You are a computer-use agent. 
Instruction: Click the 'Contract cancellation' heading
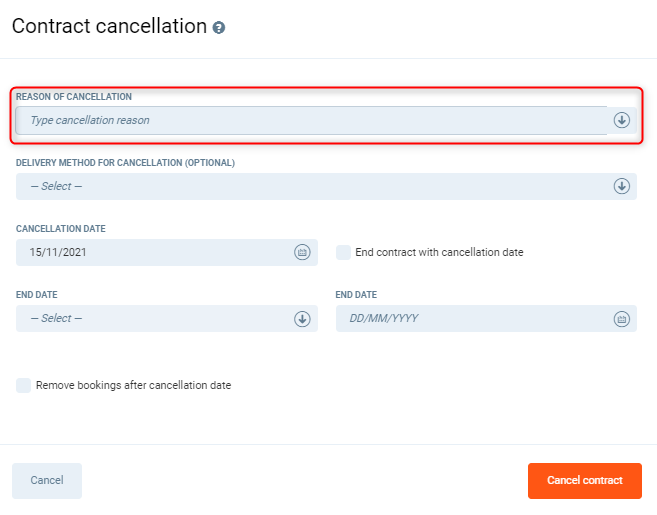(x=109, y=26)
